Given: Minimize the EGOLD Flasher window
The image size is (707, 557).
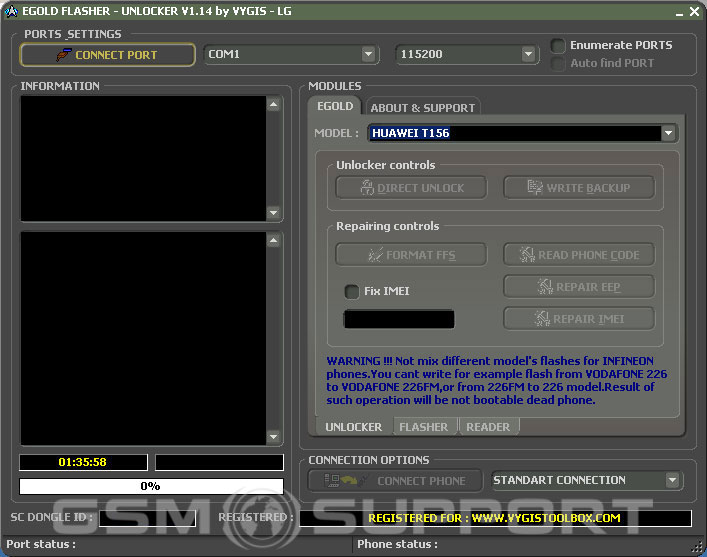Looking at the screenshot, I should (679, 12).
